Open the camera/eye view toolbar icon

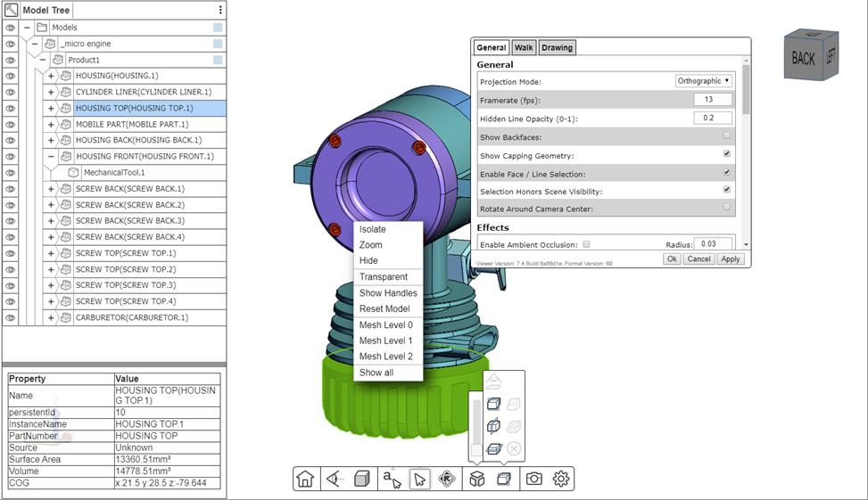[334, 480]
